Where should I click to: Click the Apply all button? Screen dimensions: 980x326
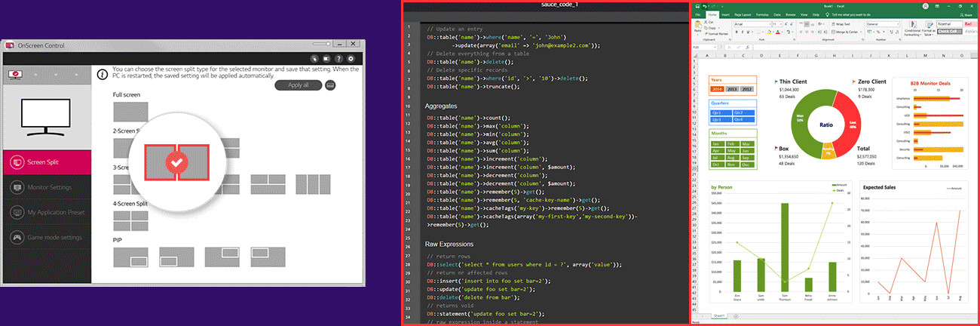click(x=299, y=85)
